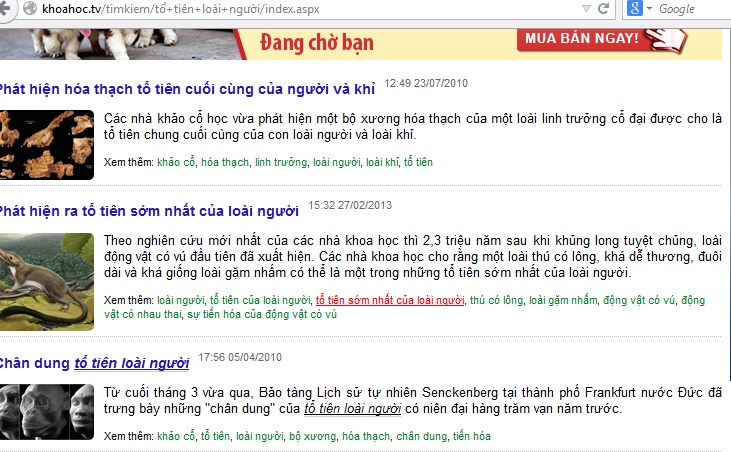Click 'sự tiến hóa của động vật có vú' tag

[262, 314]
